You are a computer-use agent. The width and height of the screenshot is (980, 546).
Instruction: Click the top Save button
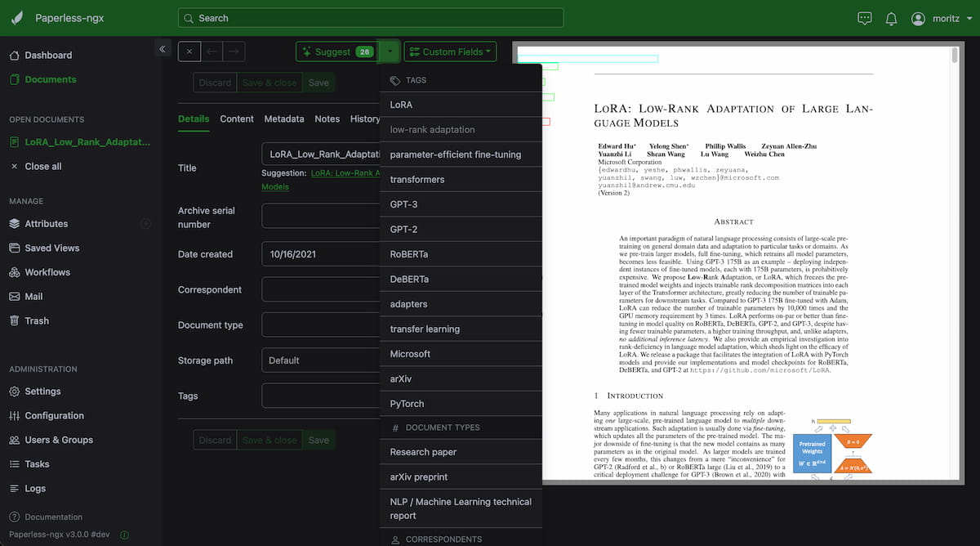click(318, 83)
